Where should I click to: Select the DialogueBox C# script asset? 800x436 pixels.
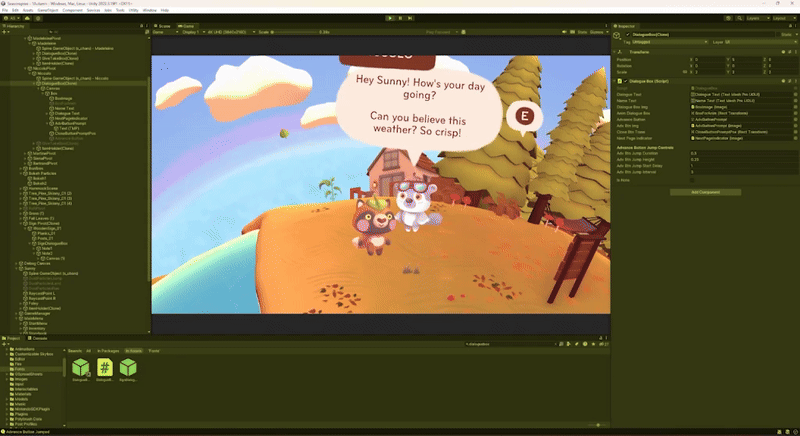(105, 367)
